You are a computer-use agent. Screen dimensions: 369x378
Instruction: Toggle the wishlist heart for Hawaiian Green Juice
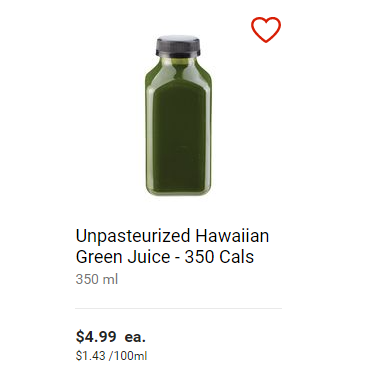pyautogui.click(x=266, y=30)
